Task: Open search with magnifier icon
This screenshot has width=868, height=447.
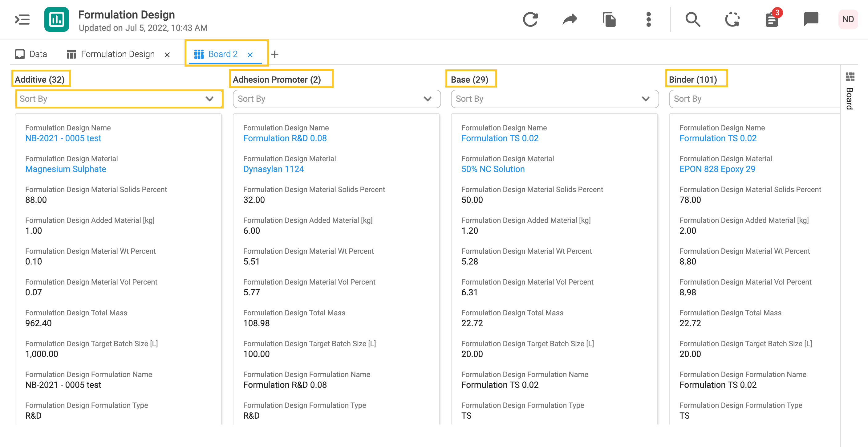Action: pos(693,19)
